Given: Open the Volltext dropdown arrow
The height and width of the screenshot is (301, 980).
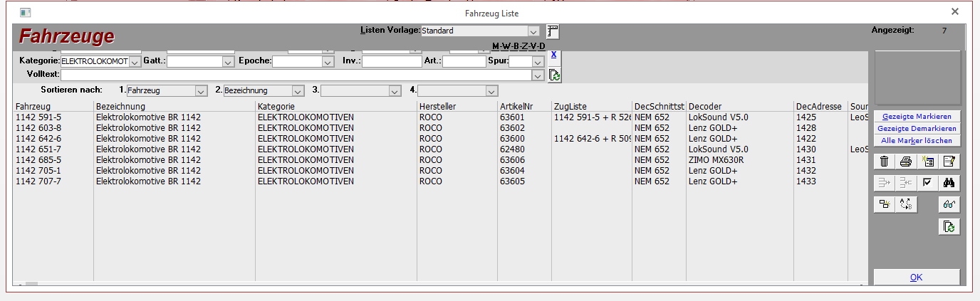Looking at the screenshot, I should 538,75.
